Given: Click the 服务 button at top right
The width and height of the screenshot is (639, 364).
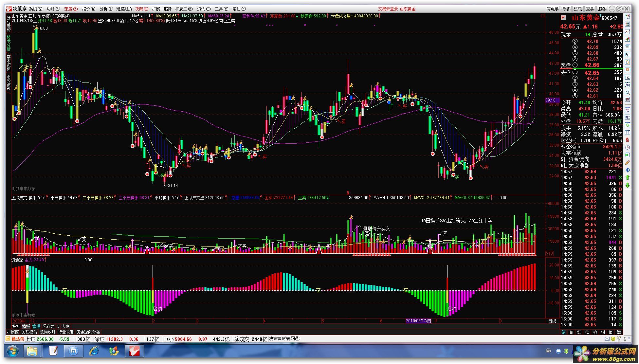Looking at the screenshot, I should pos(602,9).
